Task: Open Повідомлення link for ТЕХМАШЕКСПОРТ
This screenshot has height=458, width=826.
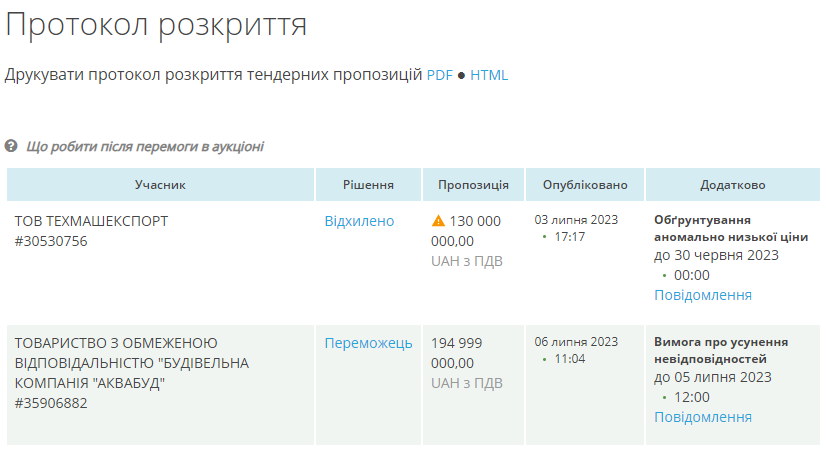Action: [x=703, y=295]
